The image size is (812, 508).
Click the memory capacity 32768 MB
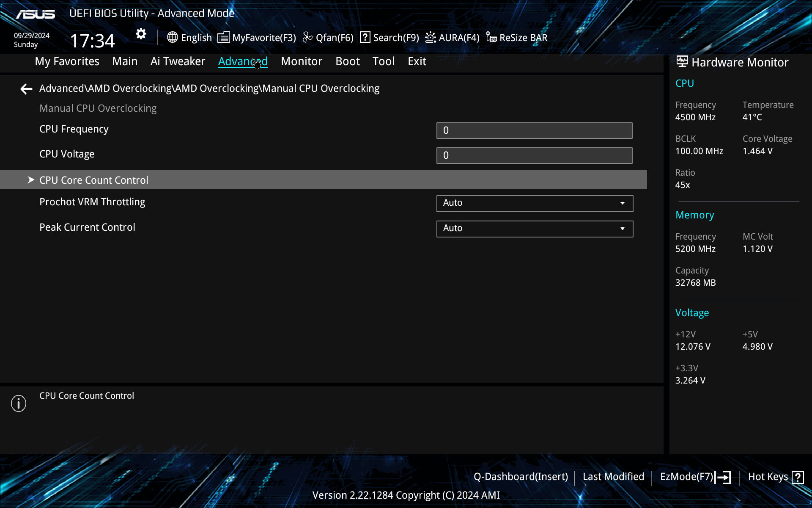(695, 283)
